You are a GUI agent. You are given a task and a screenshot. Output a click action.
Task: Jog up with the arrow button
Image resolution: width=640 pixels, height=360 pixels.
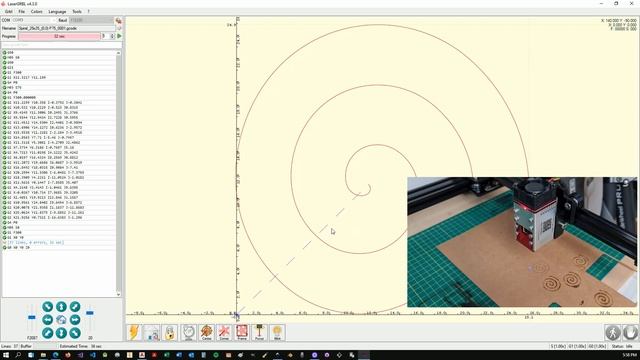coord(61,307)
